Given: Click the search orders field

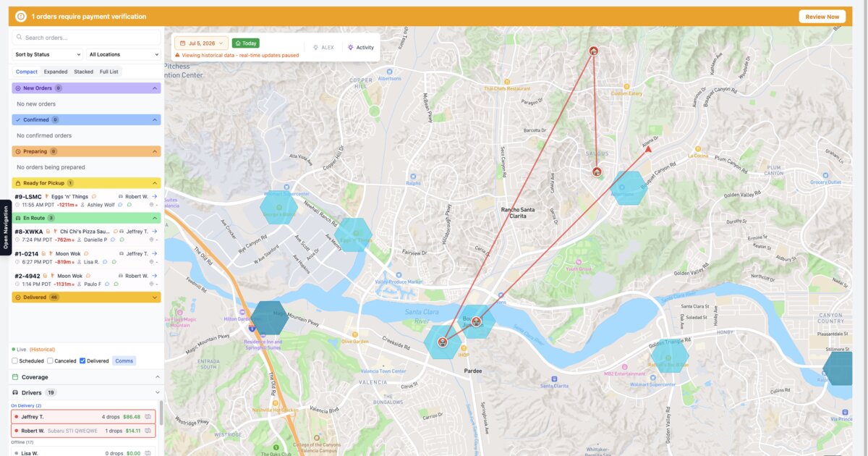Looking at the screenshot, I should (87, 38).
